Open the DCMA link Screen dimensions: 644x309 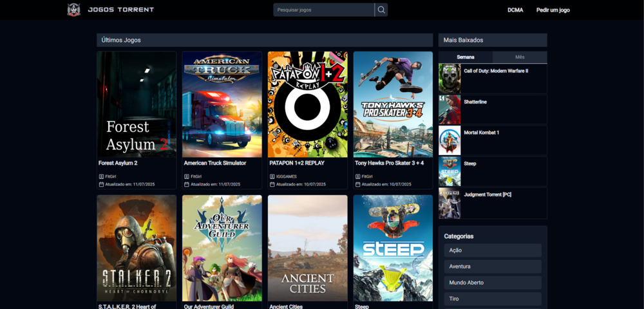[x=515, y=10]
